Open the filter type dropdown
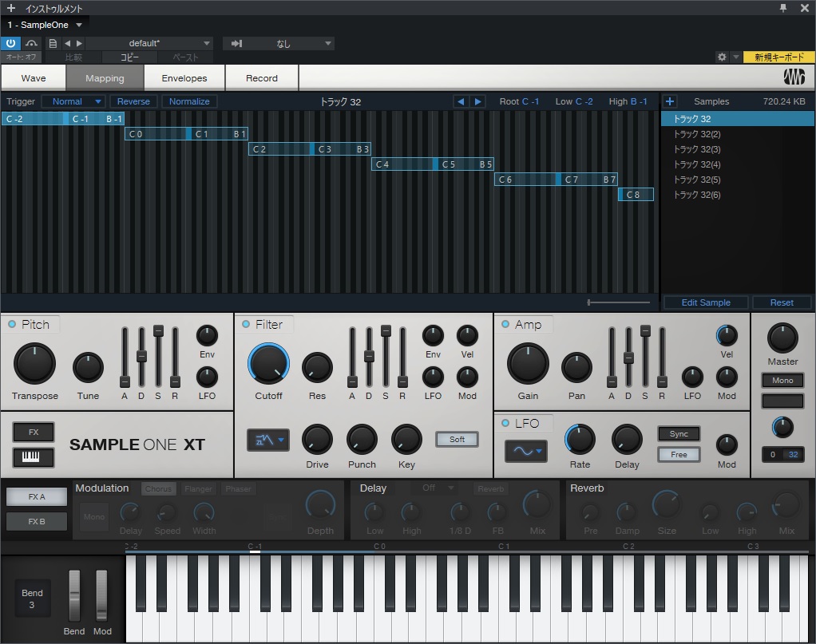The image size is (816, 644). tap(268, 440)
